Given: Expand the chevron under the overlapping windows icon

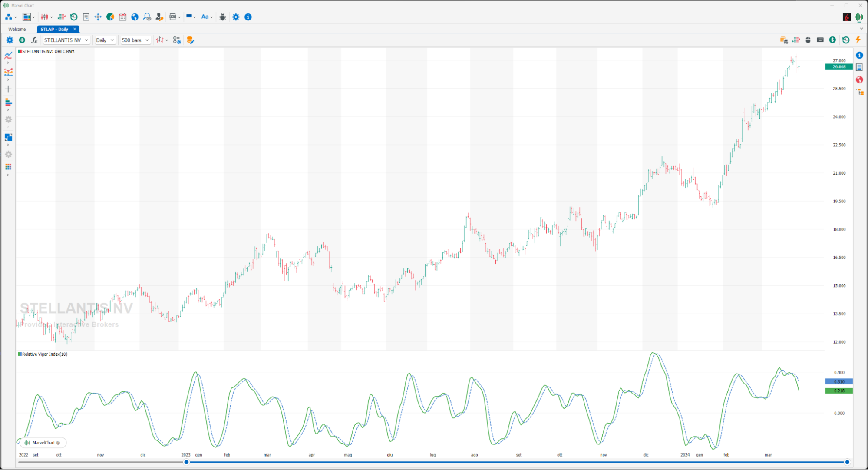Looking at the screenshot, I should point(8,145).
